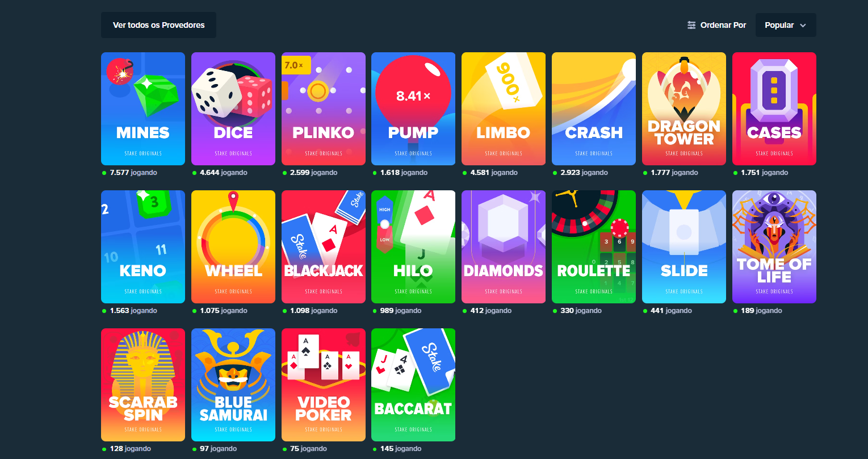868x459 pixels.
Task: Launch the Wheel game
Action: pos(233,247)
